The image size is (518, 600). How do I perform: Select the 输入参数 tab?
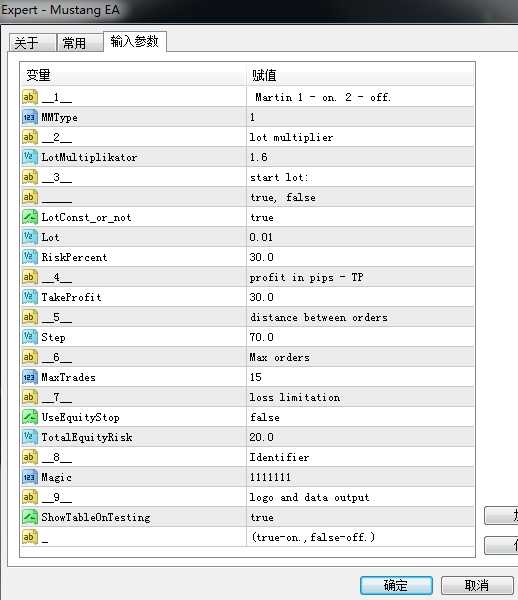coord(135,41)
